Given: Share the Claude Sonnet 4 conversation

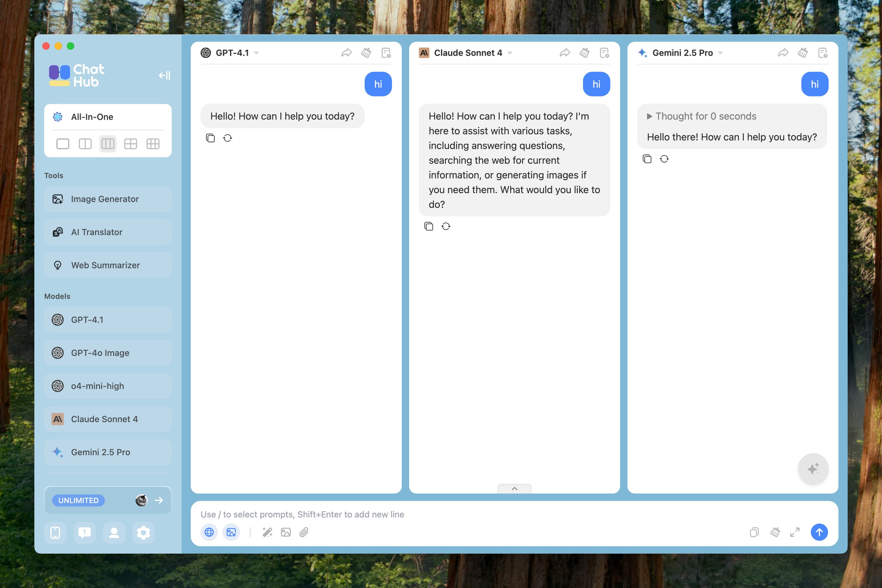Looking at the screenshot, I should point(564,53).
